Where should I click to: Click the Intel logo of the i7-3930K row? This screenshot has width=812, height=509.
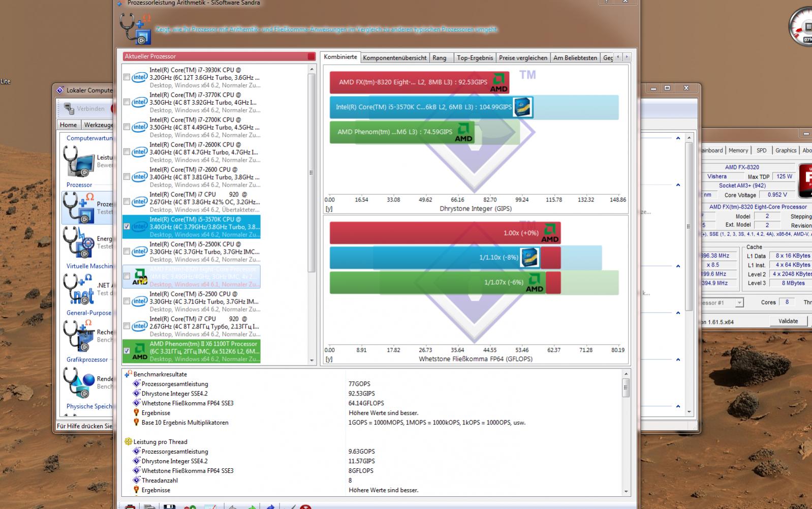click(139, 77)
